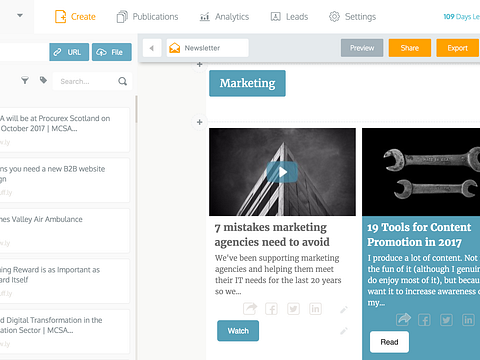480x360 pixels.
Task: Edit the 7 mistakes share row
Action: 344,310
